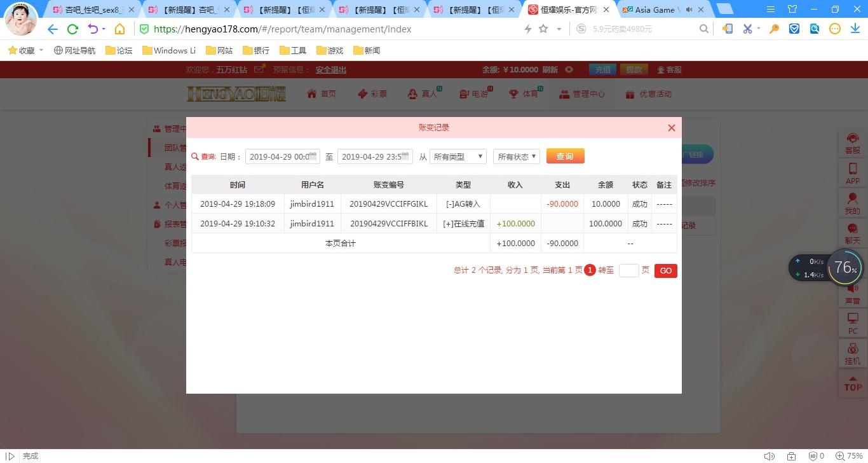Open the 收藏 favorites menu
The image size is (868, 463).
coord(25,50)
